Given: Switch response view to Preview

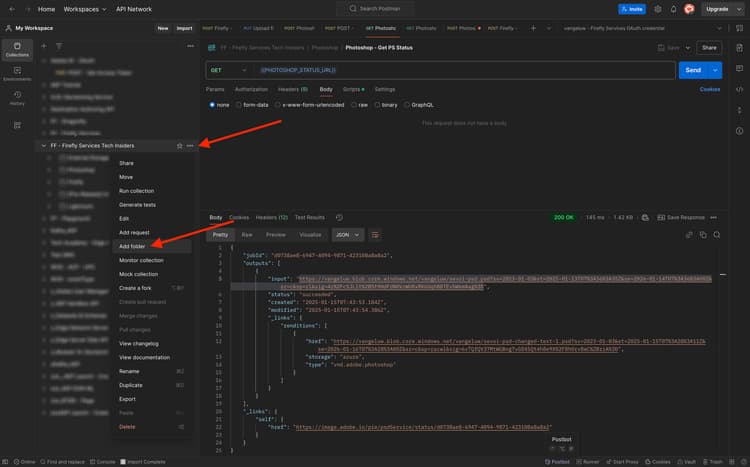Looking at the screenshot, I should coord(276,235).
